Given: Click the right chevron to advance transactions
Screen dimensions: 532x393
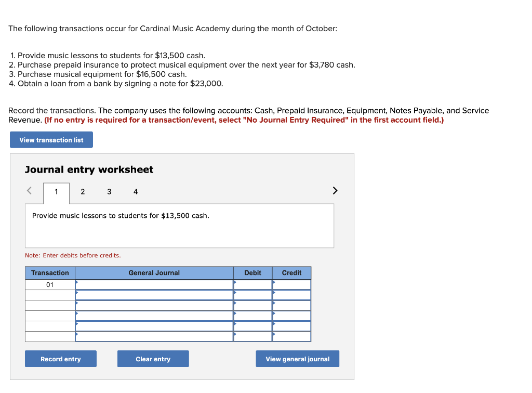Looking at the screenshot, I should 335,191.
